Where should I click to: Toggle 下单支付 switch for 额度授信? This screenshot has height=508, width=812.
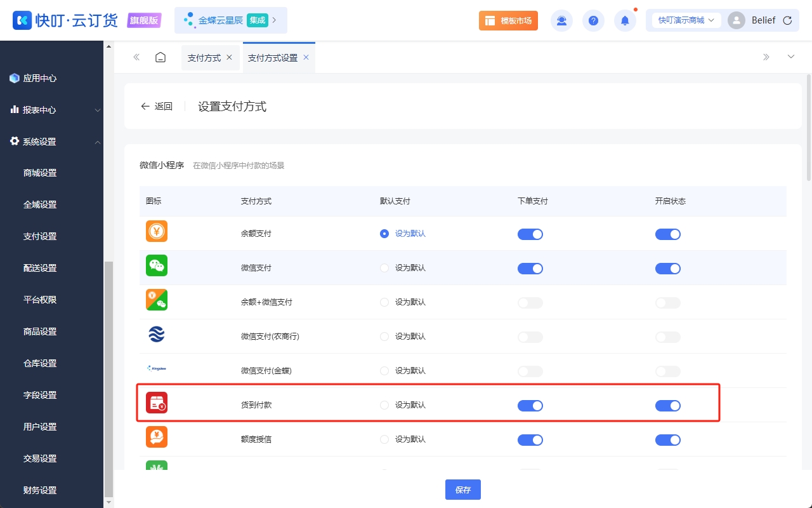tap(530, 440)
